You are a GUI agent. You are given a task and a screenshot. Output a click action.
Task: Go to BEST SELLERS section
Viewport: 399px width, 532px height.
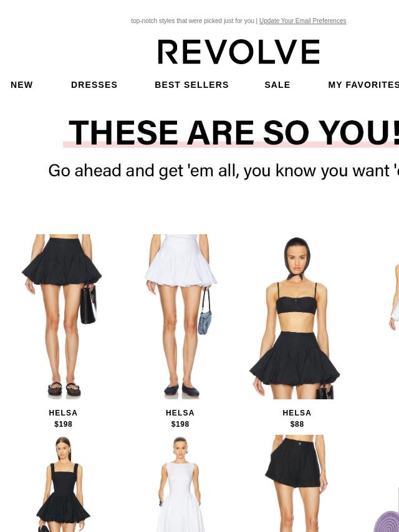(191, 85)
